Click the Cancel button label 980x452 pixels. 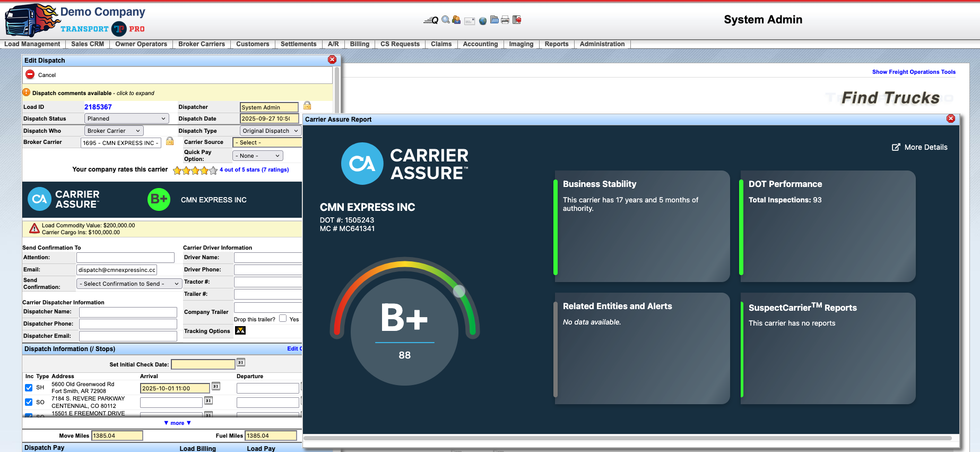point(47,75)
